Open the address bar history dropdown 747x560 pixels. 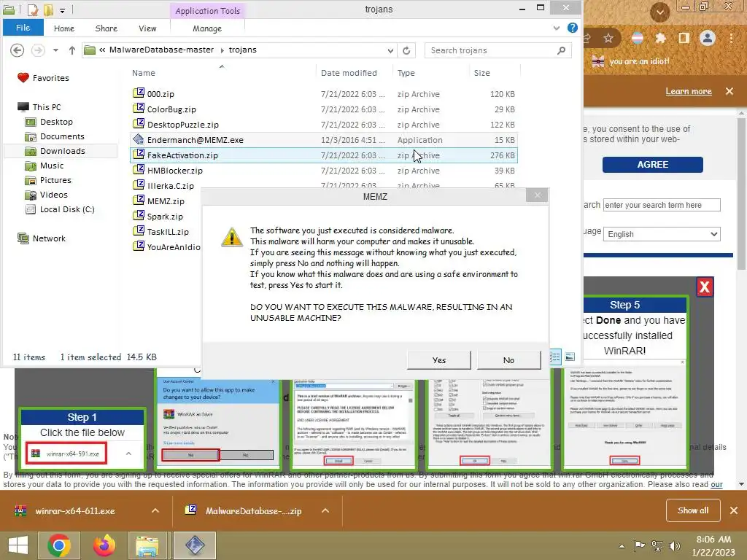click(x=390, y=50)
